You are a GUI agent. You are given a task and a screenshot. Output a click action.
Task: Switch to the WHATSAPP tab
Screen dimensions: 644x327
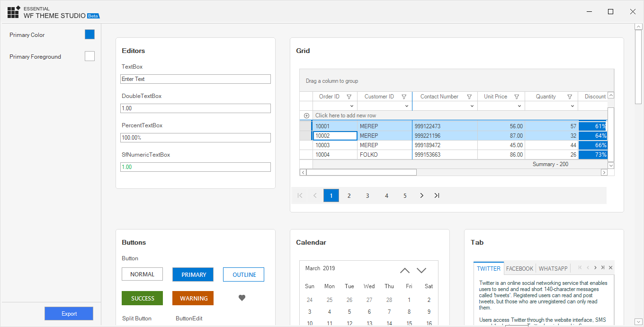[553, 268]
